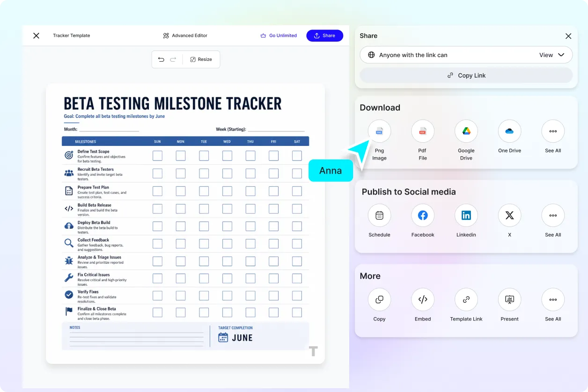Click the Resize button
Image resolution: width=588 pixels, height=392 pixels.
click(201, 59)
